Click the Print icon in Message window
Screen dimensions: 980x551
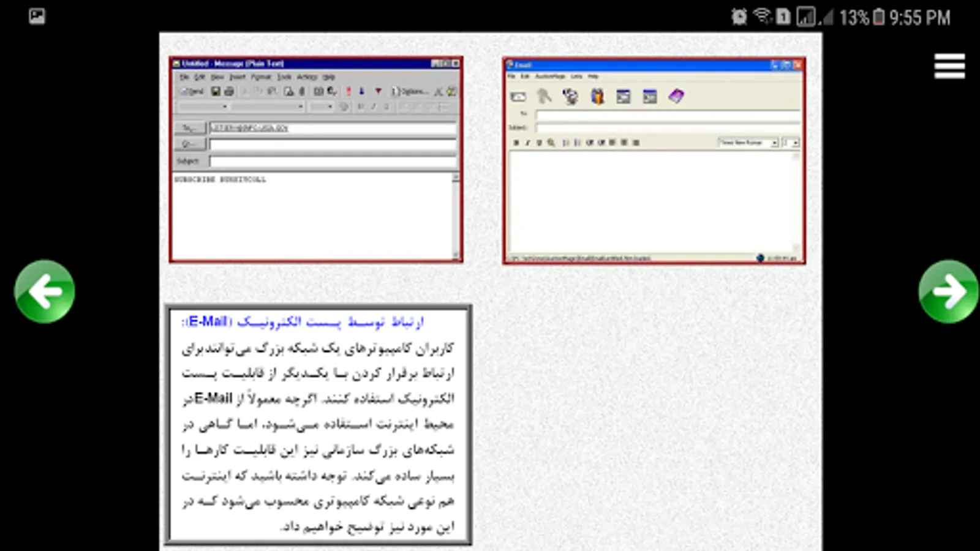(229, 91)
